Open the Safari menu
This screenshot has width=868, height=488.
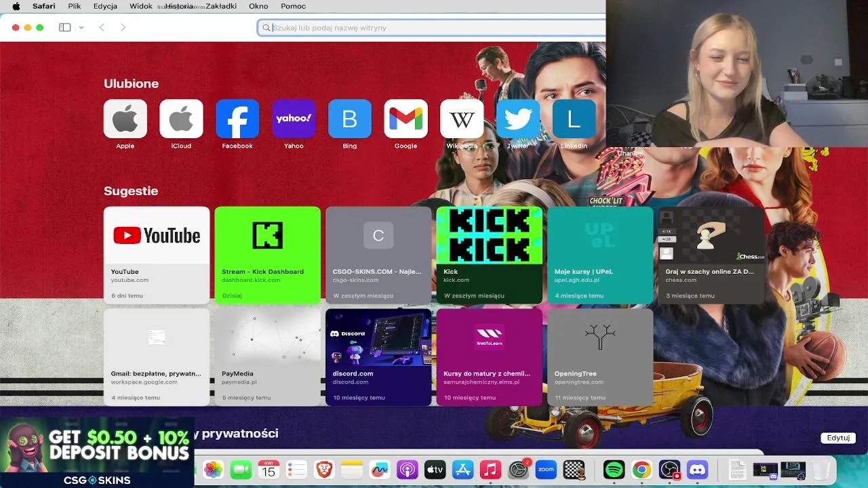tap(44, 6)
